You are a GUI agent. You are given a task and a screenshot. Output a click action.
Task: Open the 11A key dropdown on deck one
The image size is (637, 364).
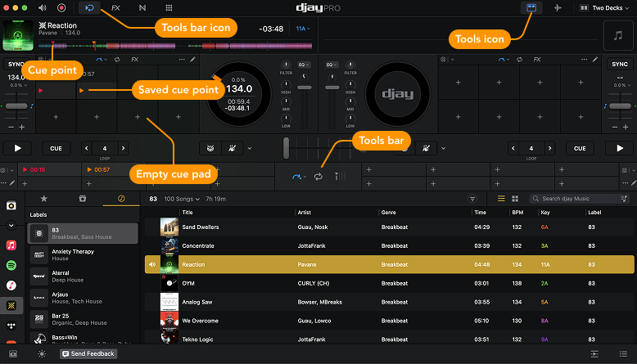(x=304, y=29)
